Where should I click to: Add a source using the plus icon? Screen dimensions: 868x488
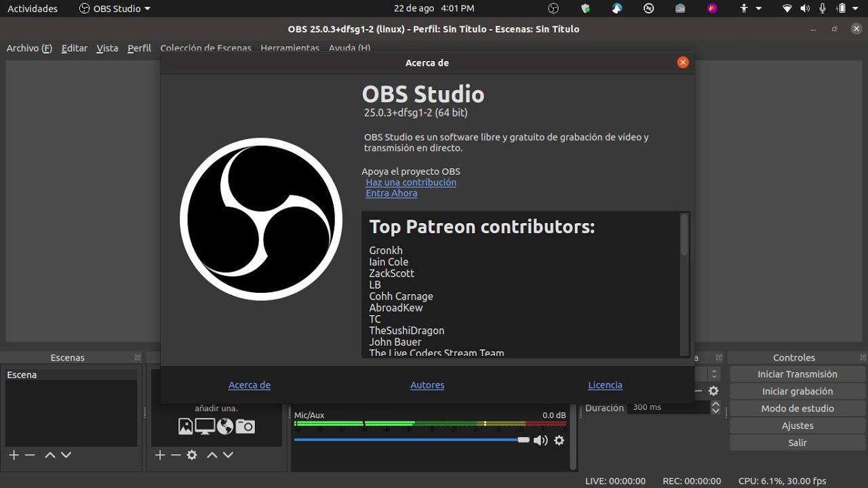[160, 455]
